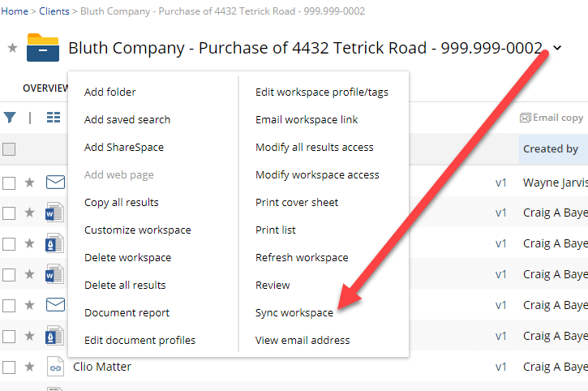Tick the select-all checkbox in header

coord(9,148)
